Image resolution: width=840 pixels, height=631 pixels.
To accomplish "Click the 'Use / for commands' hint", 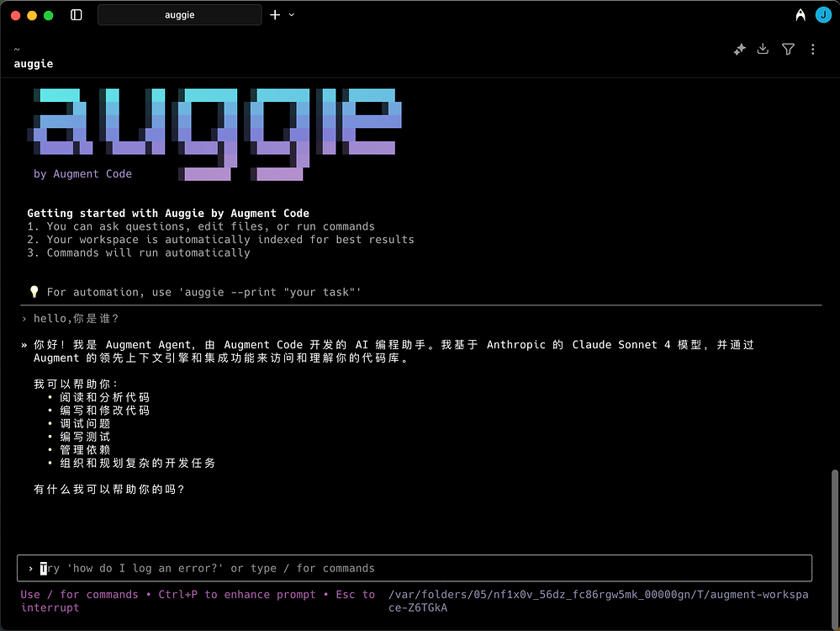I will pyautogui.click(x=79, y=595).
